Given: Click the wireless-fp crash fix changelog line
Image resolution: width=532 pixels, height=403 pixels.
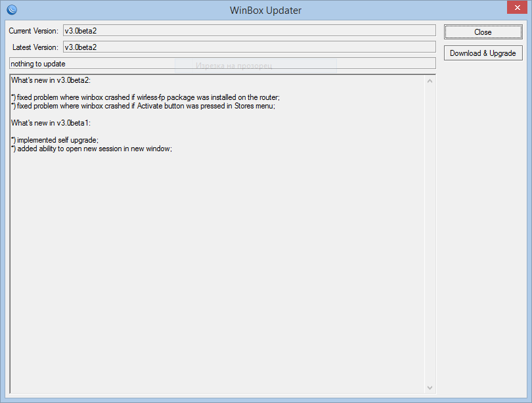Looking at the screenshot, I should 145,97.
